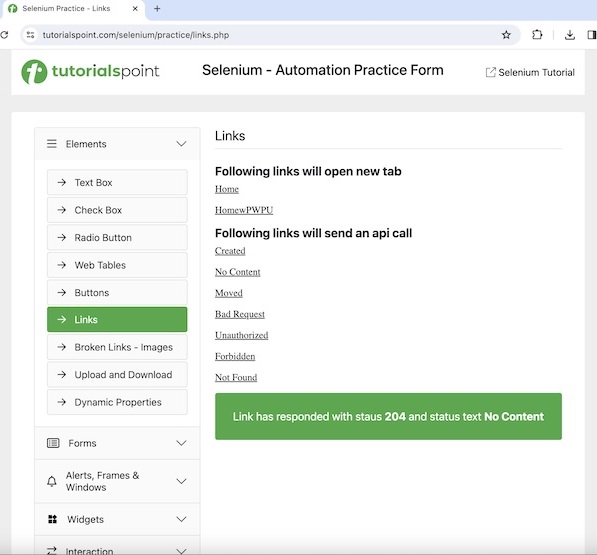The width and height of the screenshot is (597, 555).
Task: Click the Selenium - Automation Practice Form title
Action: [x=323, y=70]
